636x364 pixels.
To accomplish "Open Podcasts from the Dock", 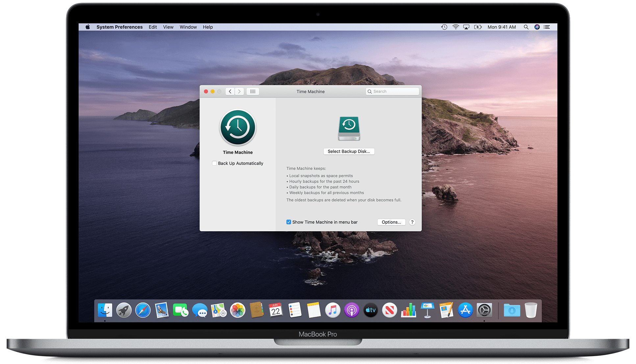I will pyautogui.click(x=352, y=310).
